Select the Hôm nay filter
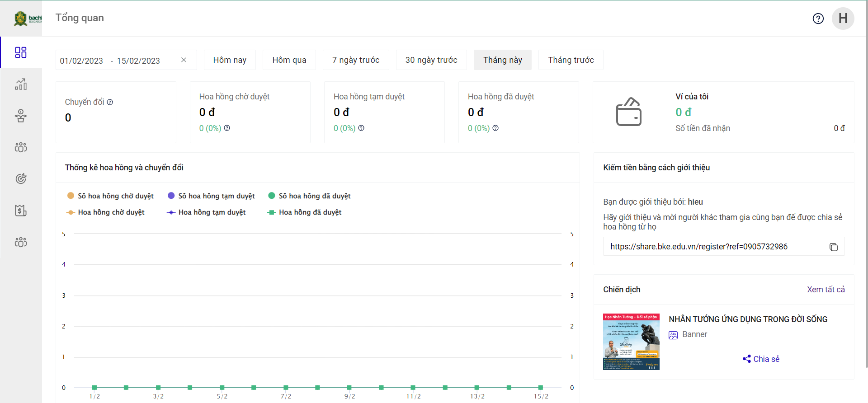 pos(230,60)
